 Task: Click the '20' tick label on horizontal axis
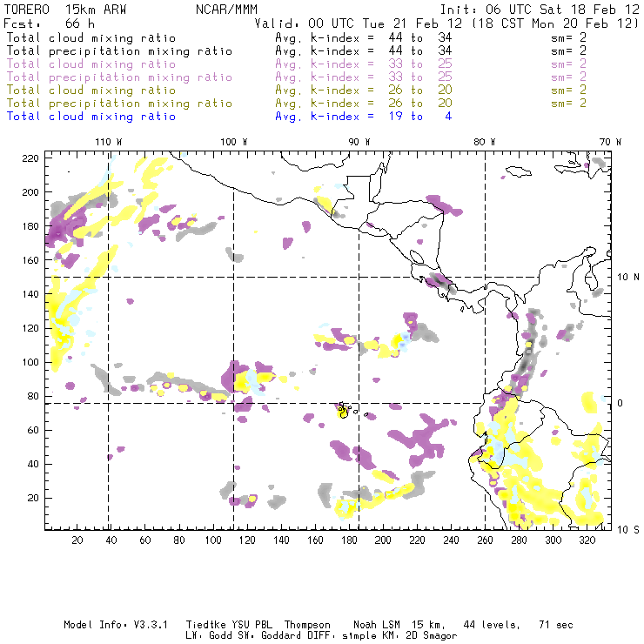(77, 540)
